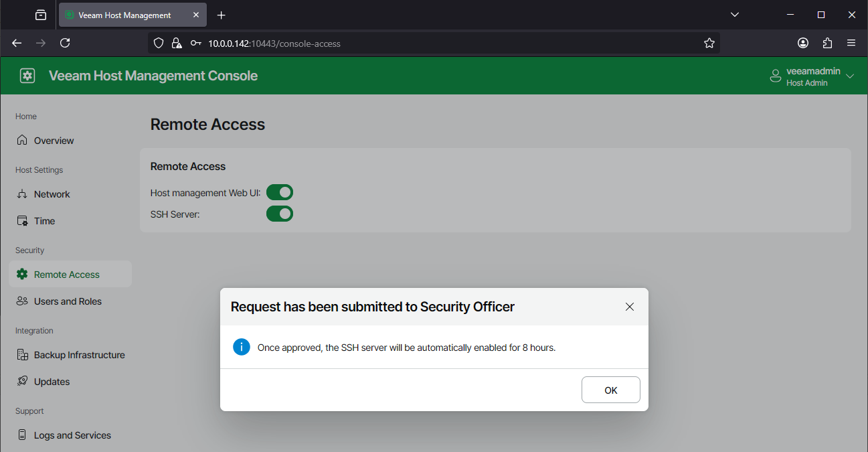The width and height of the screenshot is (868, 452).
Task: Click OK to confirm the request
Action: pos(610,389)
